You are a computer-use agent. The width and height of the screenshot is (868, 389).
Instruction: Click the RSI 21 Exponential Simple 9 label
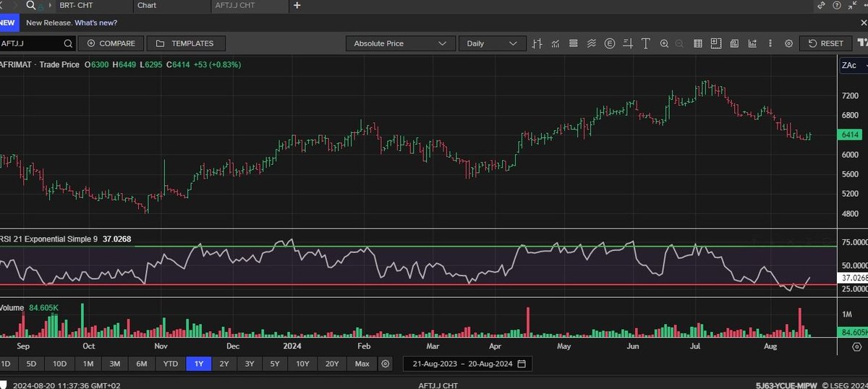[x=48, y=239]
